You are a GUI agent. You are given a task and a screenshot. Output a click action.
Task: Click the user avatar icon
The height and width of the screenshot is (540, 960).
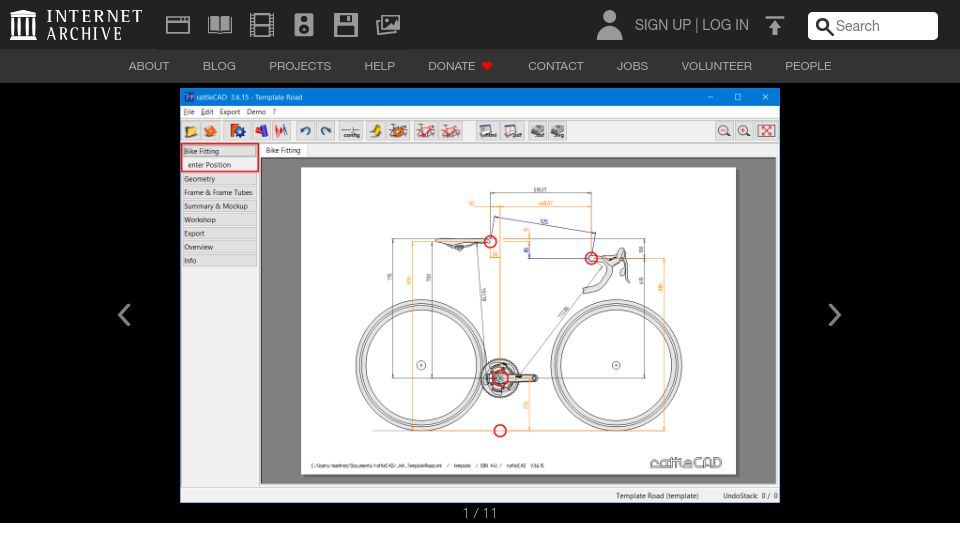[609, 25]
